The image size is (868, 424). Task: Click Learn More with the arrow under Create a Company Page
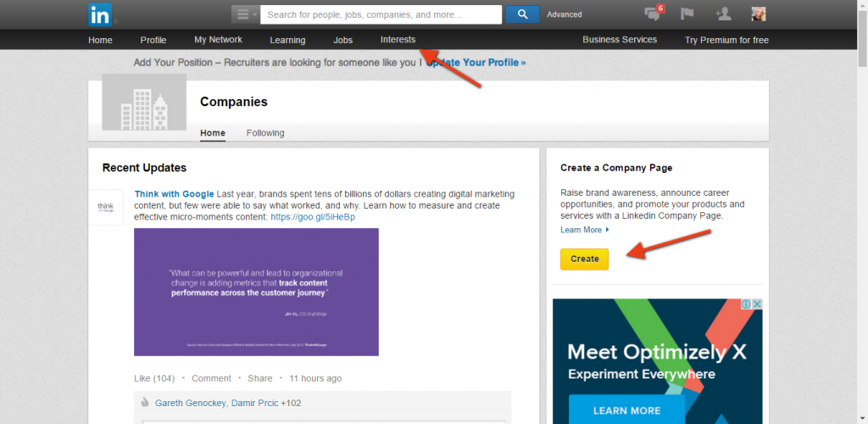(x=585, y=230)
